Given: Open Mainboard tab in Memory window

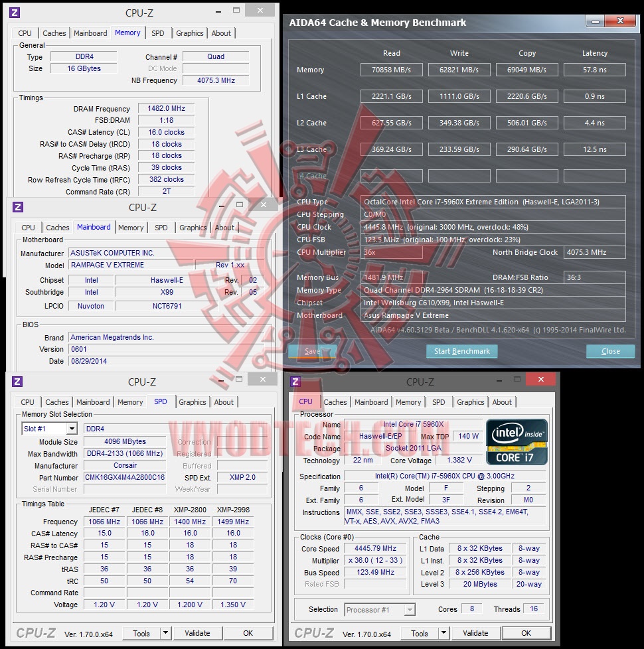Looking at the screenshot, I should click(90, 33).
